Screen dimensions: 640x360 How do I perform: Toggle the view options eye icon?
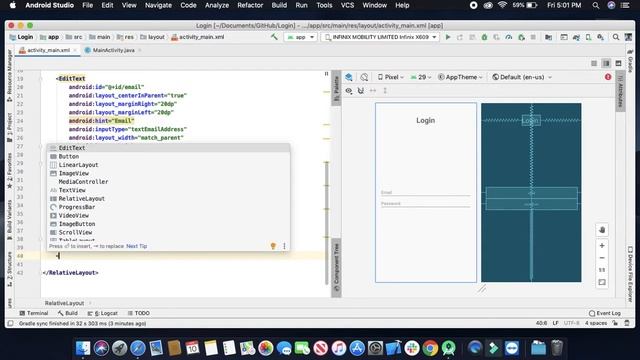[x=349, y=91]
